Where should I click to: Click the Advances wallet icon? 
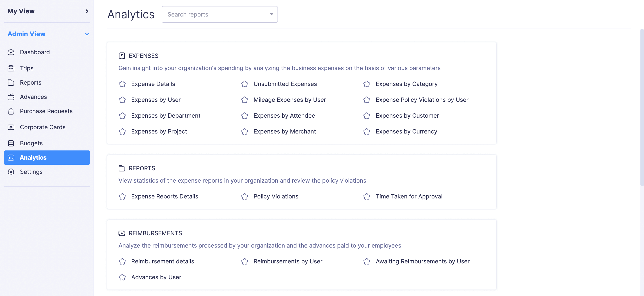click(x=11, y=97)
